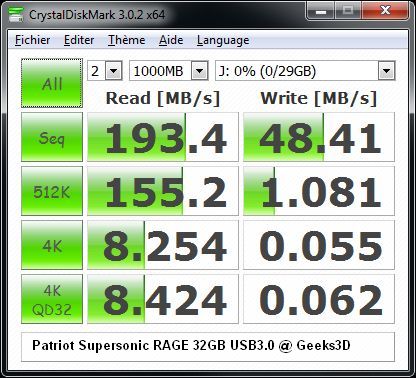Select the Seq read value 193.4

[163, 137]
